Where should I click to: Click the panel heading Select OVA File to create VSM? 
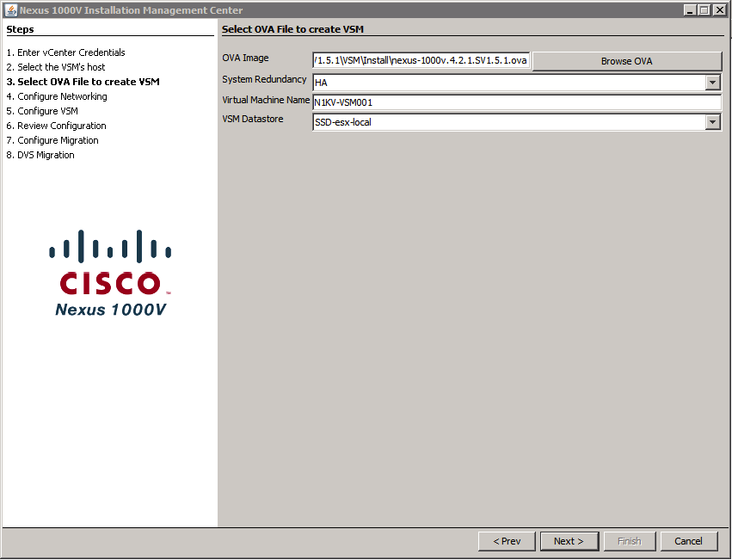[x=292, y=29]
